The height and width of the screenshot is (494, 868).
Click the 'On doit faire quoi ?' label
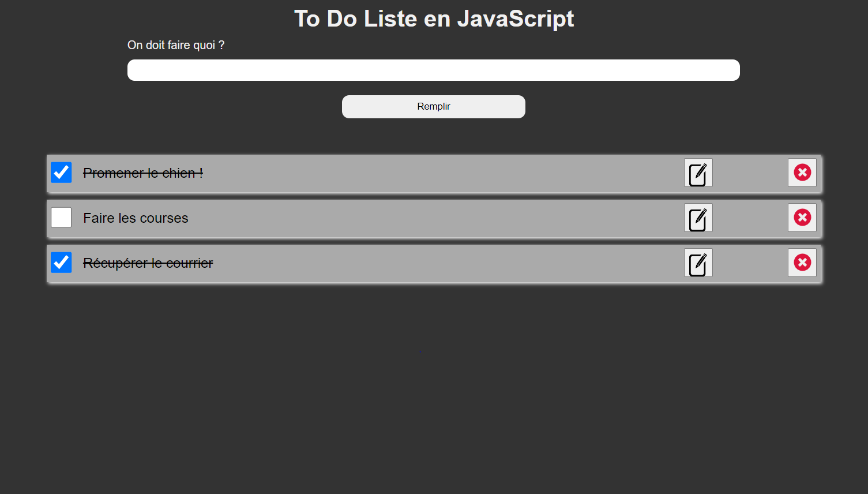click(176, 45)
